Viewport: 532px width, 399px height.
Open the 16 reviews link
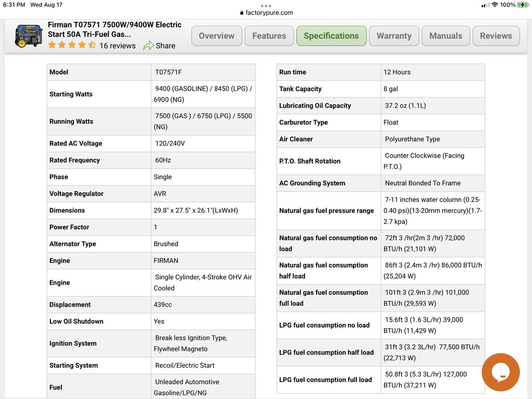(117, 45)
